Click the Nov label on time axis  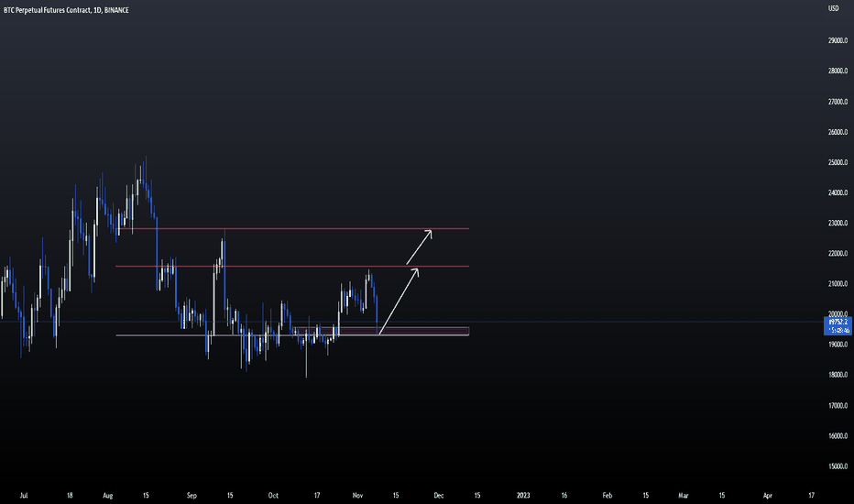point(358,495)
